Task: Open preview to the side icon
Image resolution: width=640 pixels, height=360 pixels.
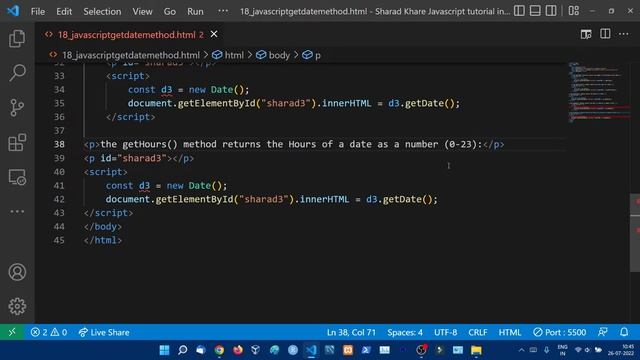Action: tap(586, 34)
